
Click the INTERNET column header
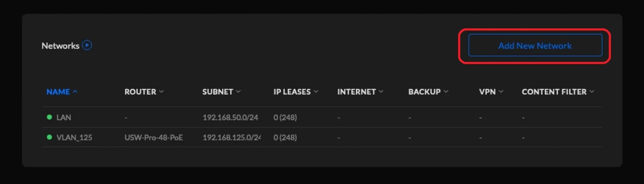[x=356, y=92]
